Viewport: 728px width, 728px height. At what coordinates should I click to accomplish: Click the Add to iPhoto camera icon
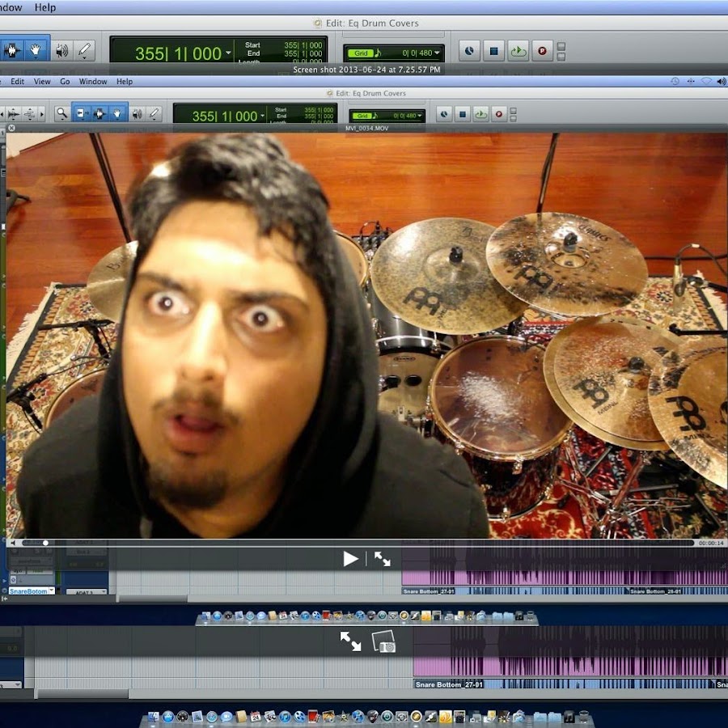pos(384,641)
